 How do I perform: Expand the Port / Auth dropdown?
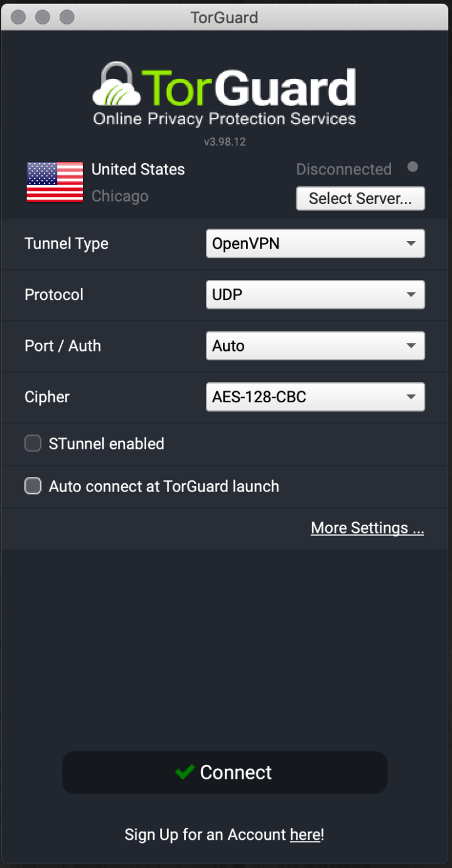[315, 345]
